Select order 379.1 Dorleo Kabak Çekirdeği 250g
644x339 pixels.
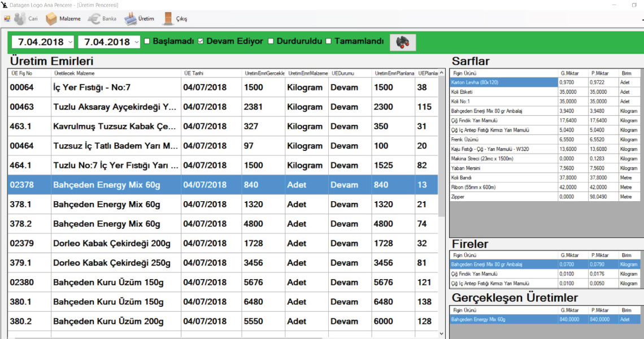coord(223,263)
